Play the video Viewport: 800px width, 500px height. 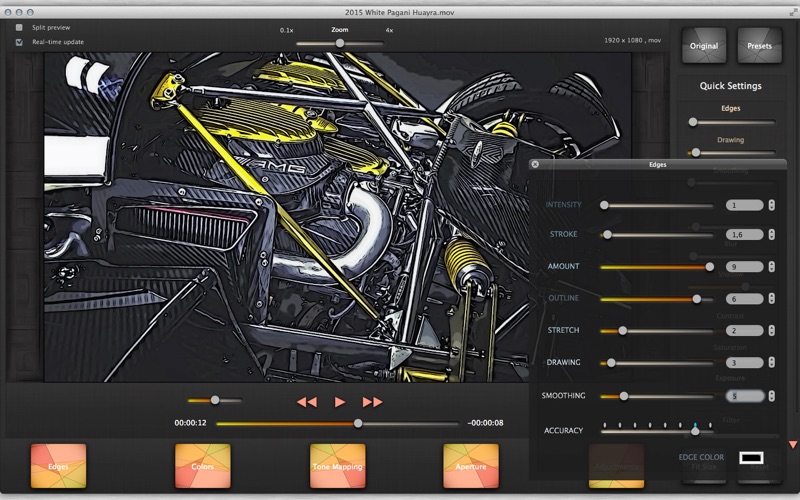click(x=340, y=402)
